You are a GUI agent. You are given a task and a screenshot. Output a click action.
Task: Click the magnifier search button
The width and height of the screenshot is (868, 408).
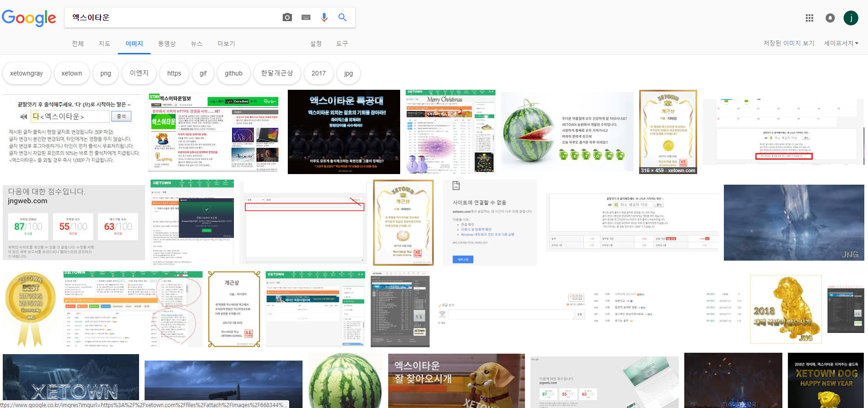pyautogui.click(x=342, y=17)
